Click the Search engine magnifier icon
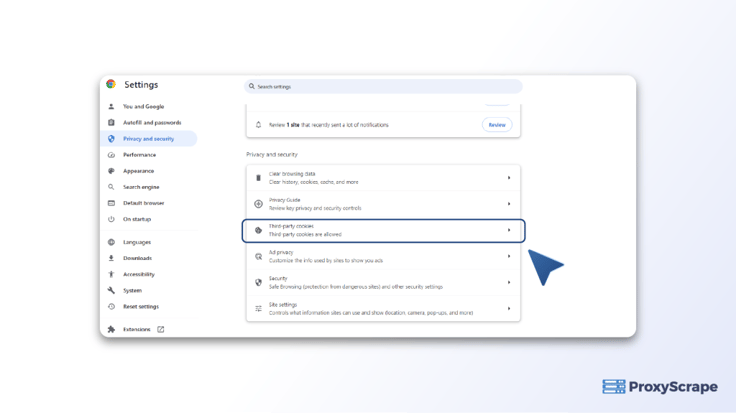This screenshot has height=413, width=736. (111, 187)
